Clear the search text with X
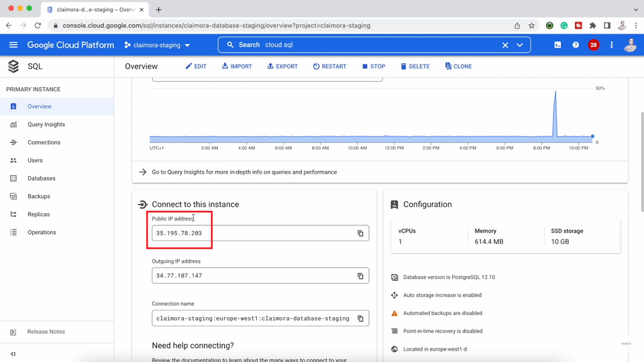The height and width of the screenshot is (362, 644). 505,45
